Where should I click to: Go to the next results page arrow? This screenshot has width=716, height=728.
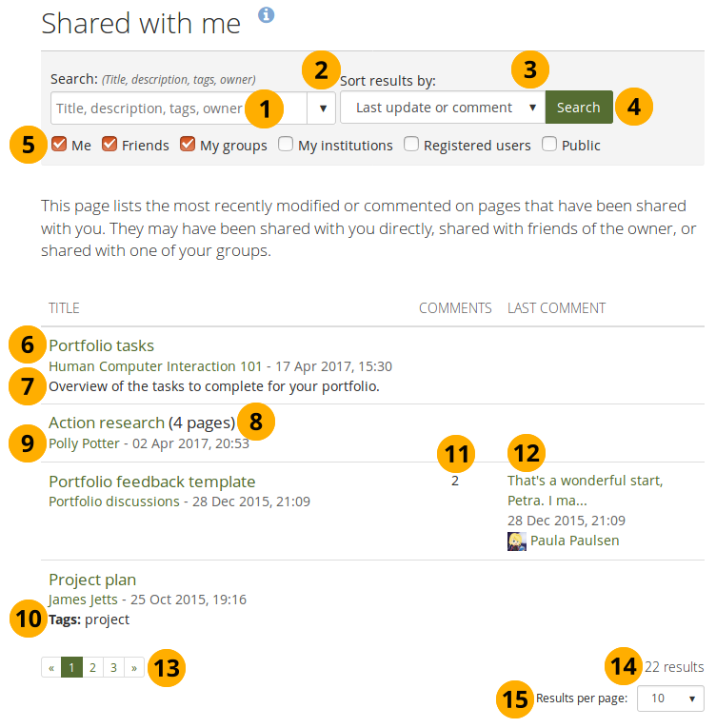(x=133, y=668)
